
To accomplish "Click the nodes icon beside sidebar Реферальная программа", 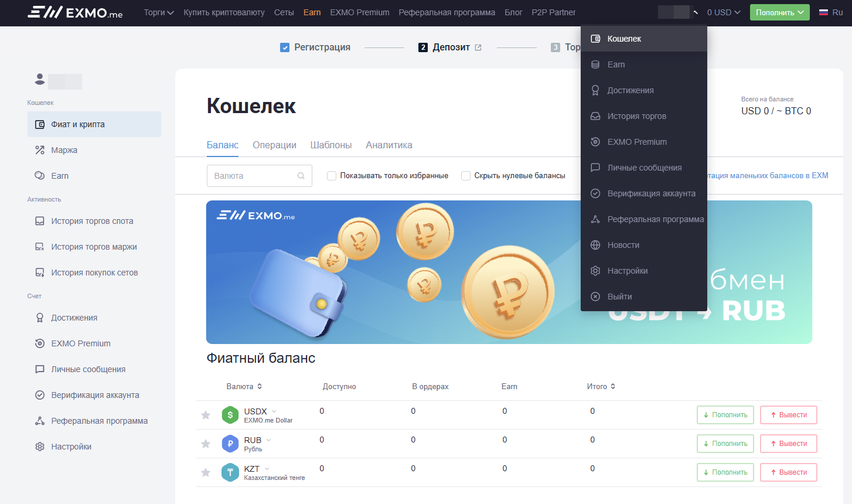I will [x=40, y=421].
